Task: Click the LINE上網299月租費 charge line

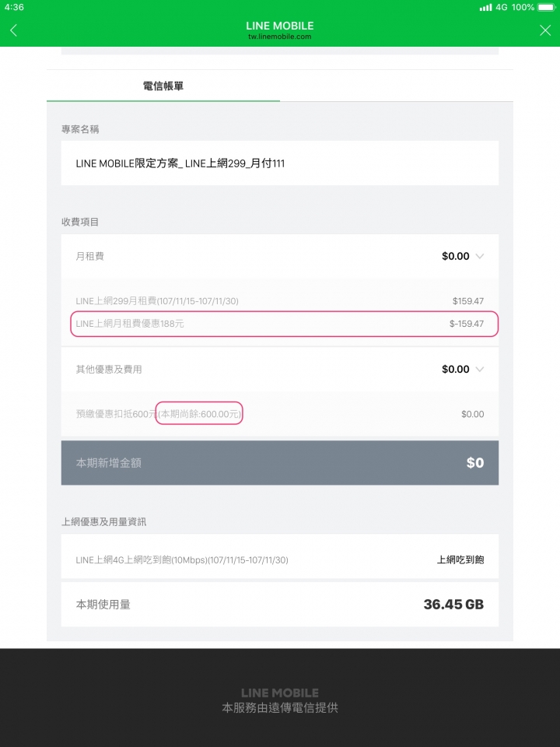Action: point(280,301)
